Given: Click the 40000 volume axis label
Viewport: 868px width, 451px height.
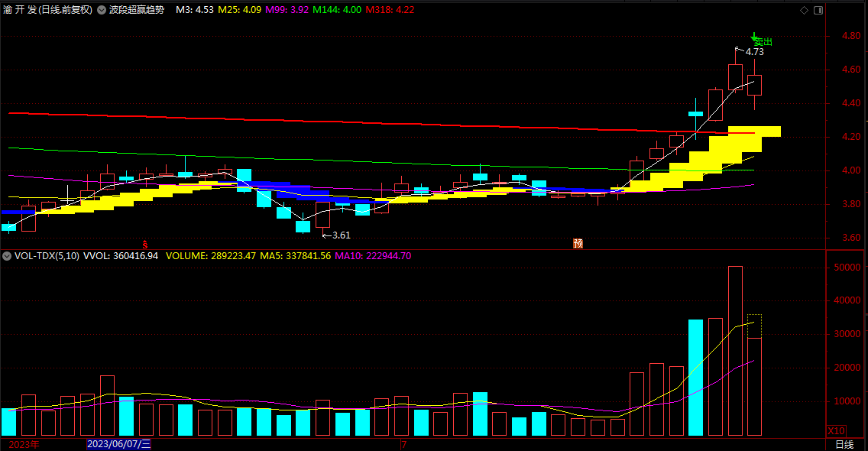Looking at the screenshot, I should [x=847, y=300].
